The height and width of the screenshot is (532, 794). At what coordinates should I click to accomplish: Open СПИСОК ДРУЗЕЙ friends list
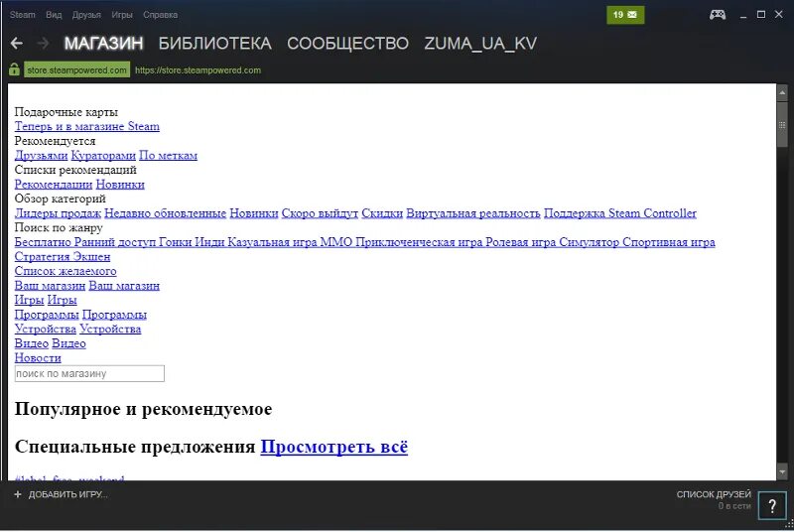(x=714, y=494)
